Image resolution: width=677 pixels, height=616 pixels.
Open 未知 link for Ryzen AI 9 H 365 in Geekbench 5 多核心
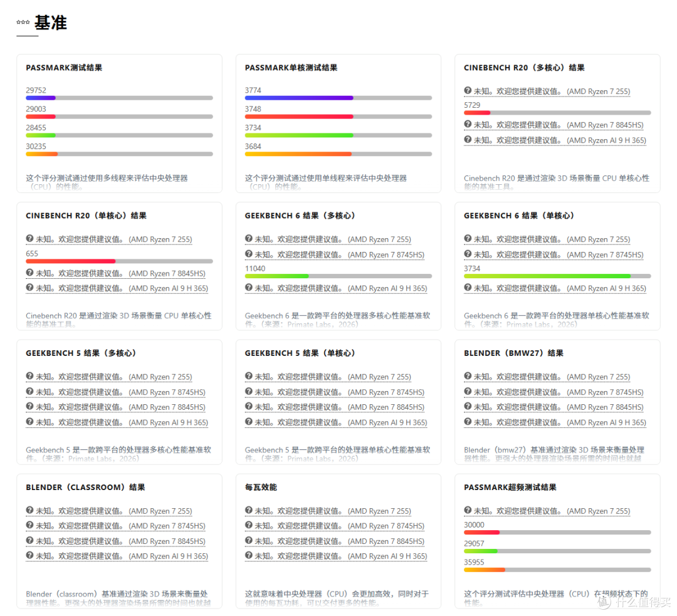pos(117,422)
